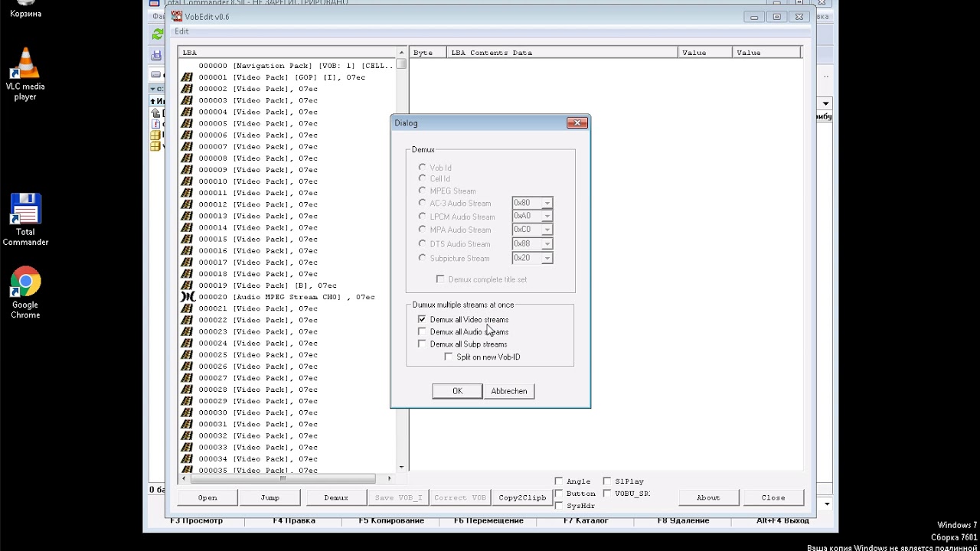Click F4 Правка in Total Commander bar
This screenshot has height=551, width=980.
click(x=294, y=520)
